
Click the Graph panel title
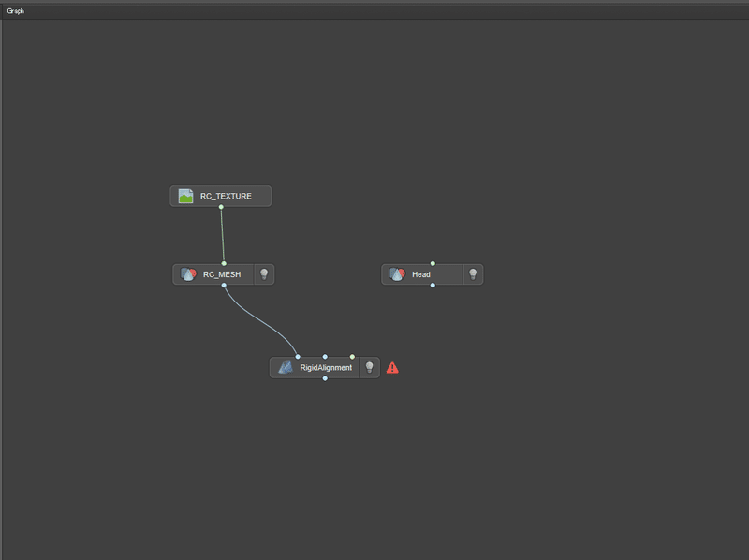(15, 11)
